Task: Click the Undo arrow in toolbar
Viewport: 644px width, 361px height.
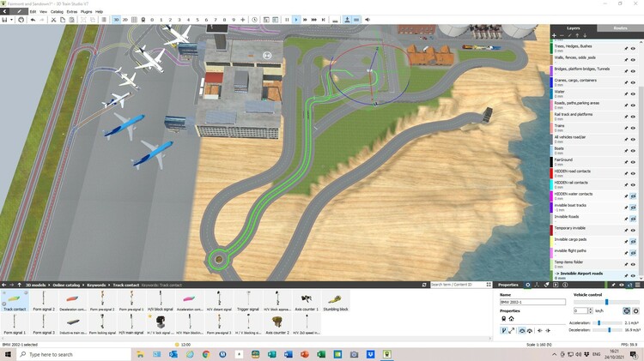Action: point(33,19)
